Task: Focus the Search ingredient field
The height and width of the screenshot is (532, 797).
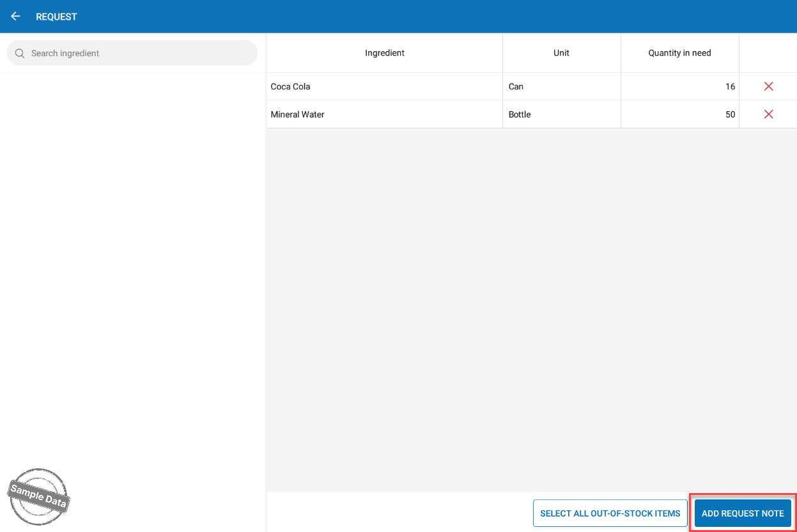Action: pos(141,54)
